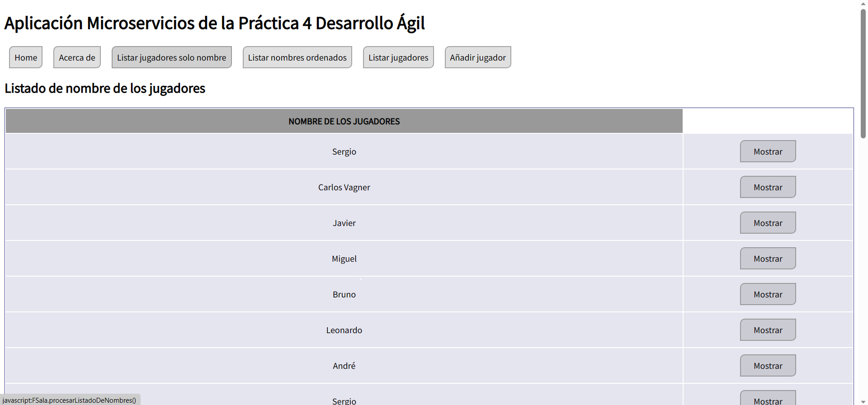This screenshot has height=405, width=868.
Task: Click the Listar jugadores button
Action: (398, 57)
